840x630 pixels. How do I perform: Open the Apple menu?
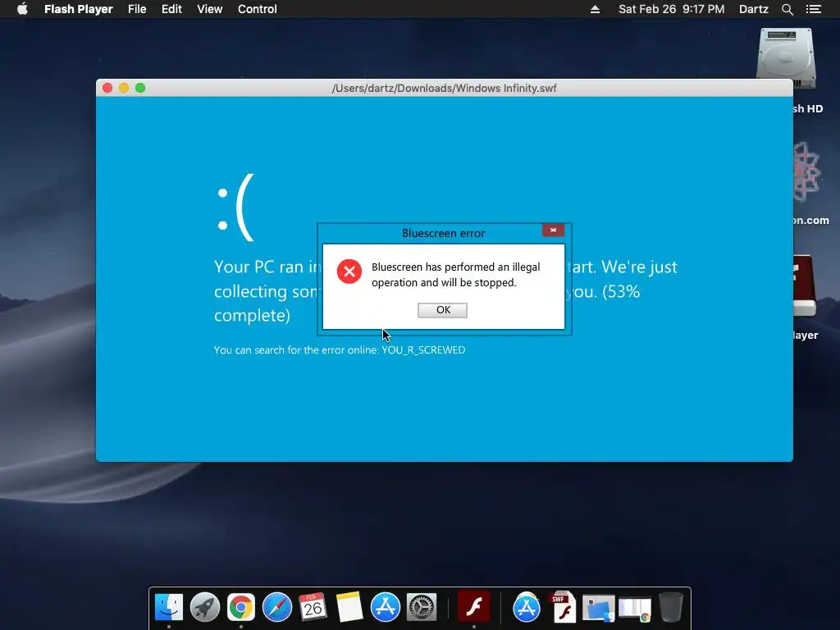coord(22,9)
